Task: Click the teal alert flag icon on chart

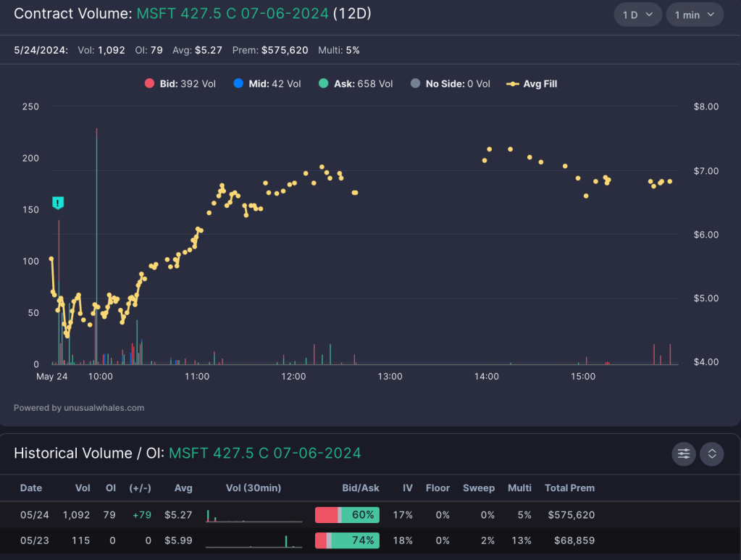Action: (x=58, y=203)
